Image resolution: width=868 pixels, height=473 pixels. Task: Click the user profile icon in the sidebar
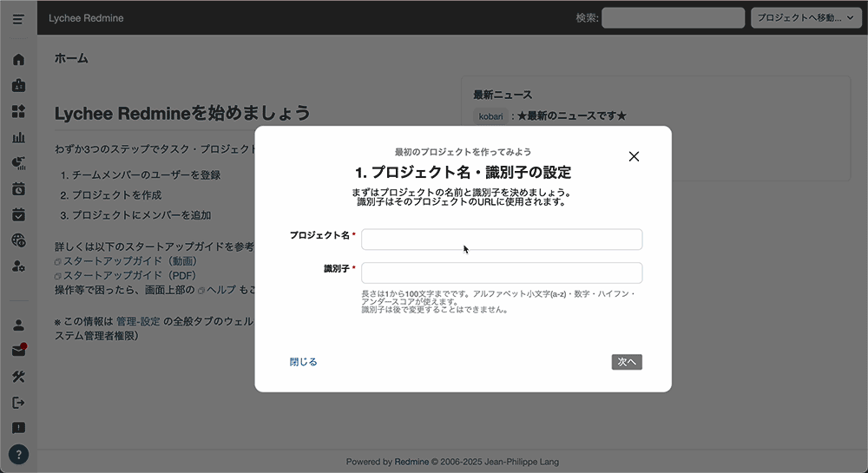[18, 325]
